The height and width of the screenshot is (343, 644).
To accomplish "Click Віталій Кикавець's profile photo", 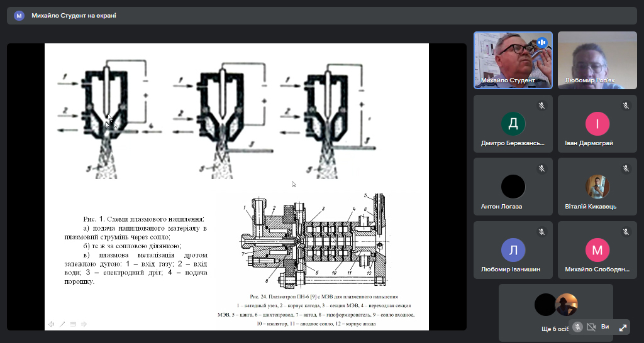I will point(597,187).
